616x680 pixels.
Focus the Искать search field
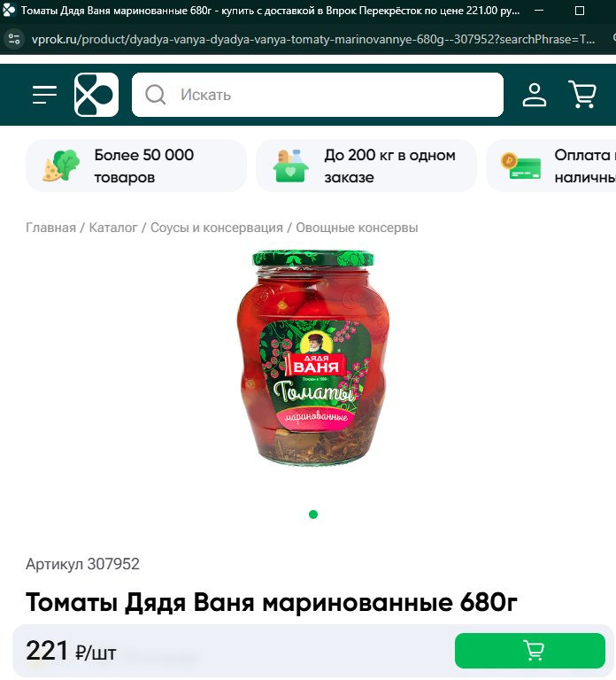[318, 95]
